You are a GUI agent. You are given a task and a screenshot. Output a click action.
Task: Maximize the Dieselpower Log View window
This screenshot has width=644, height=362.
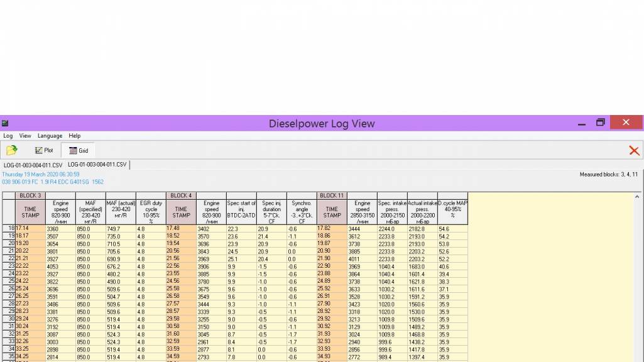(x=600, y=123)
